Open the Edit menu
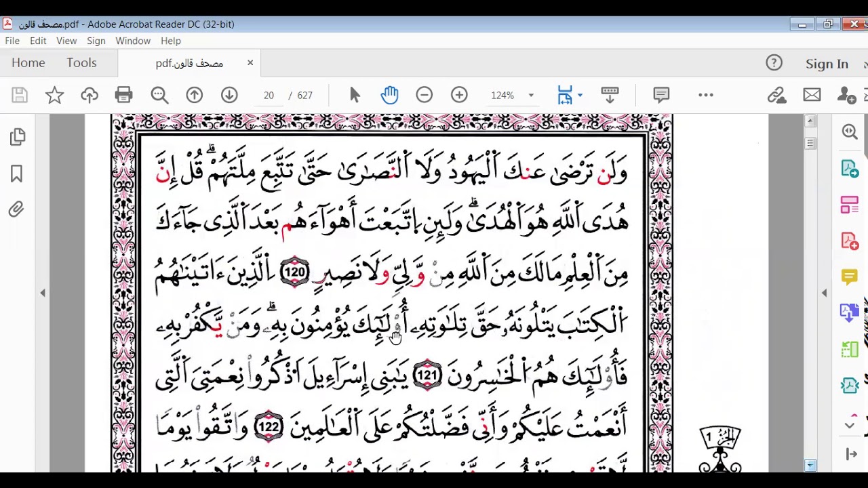Viewport: 868px width, 488px height. [38, 41]
